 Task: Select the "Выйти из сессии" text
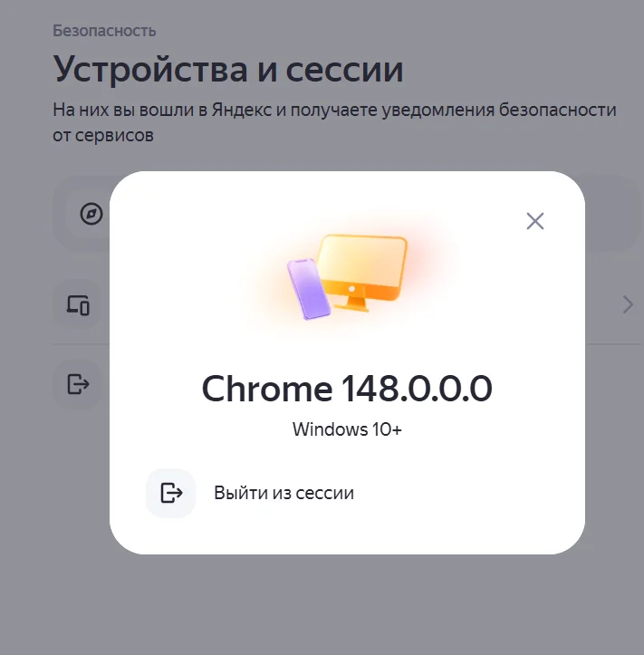284,493
